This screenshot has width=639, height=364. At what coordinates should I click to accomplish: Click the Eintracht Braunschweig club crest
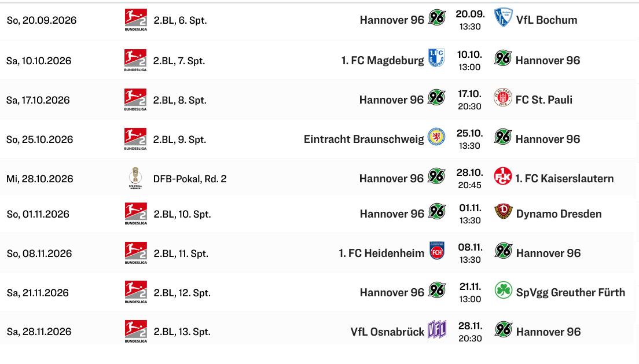(x=436, y=137)
